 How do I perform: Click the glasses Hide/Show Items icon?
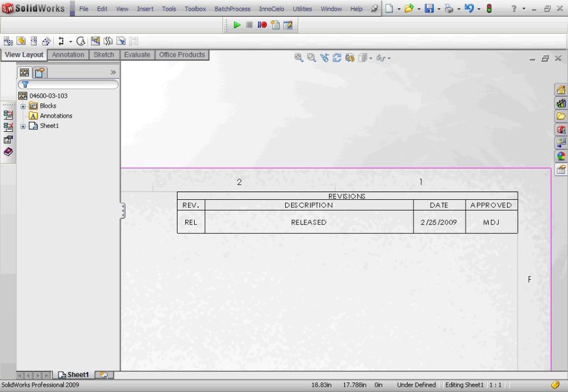(x=380, y=58)
